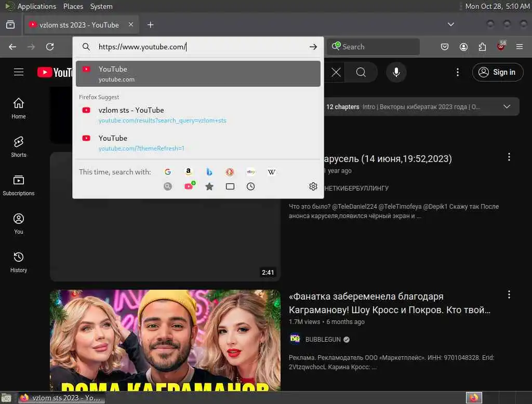Viewport: 532px width, 404px height.
Task: Close the vzlom sts 2023 tab
Action: [131, 24]
